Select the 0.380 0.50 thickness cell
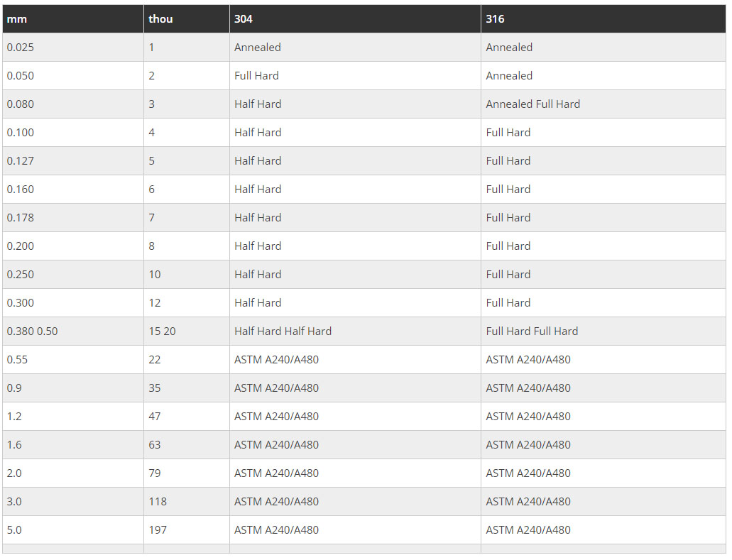 click(33, 331)
